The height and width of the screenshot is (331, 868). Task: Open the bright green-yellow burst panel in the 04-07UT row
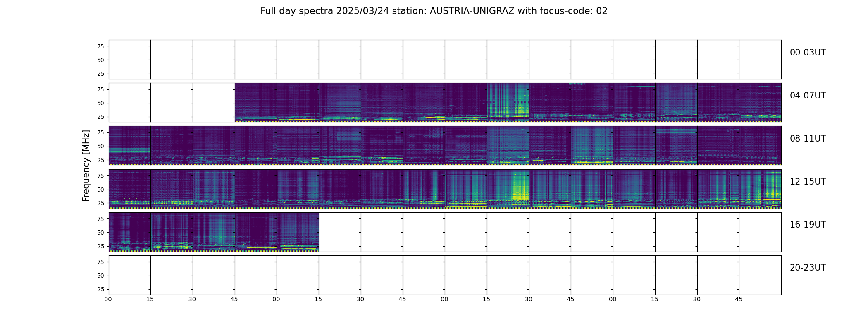click(508, 103)
